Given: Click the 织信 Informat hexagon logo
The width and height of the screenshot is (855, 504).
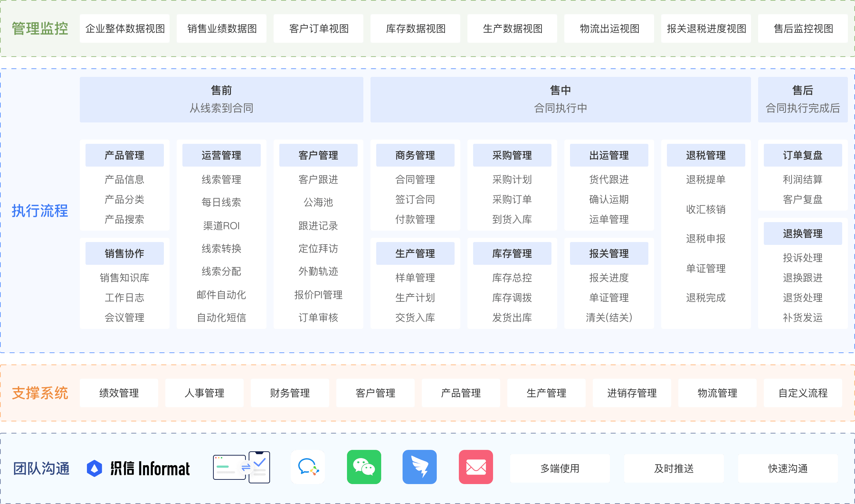Looking at the screenshot, I should [x=94, y=468].
